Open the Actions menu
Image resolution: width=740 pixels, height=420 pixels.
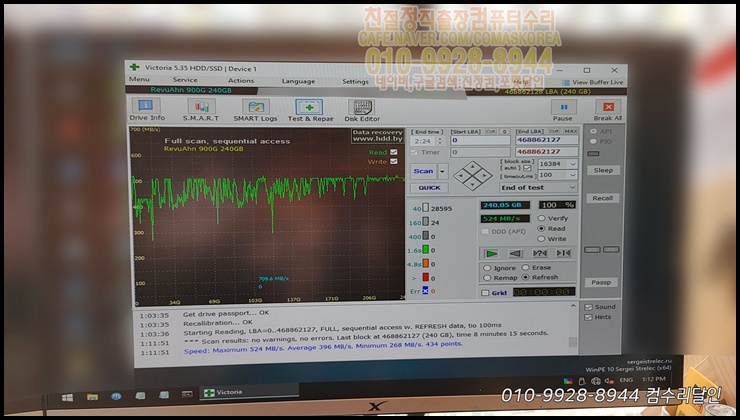point(241,81)
